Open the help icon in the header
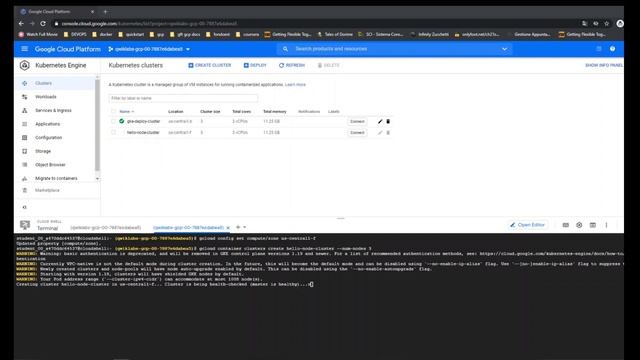Screen dimensions: 640x360 (x=612, y=49)
